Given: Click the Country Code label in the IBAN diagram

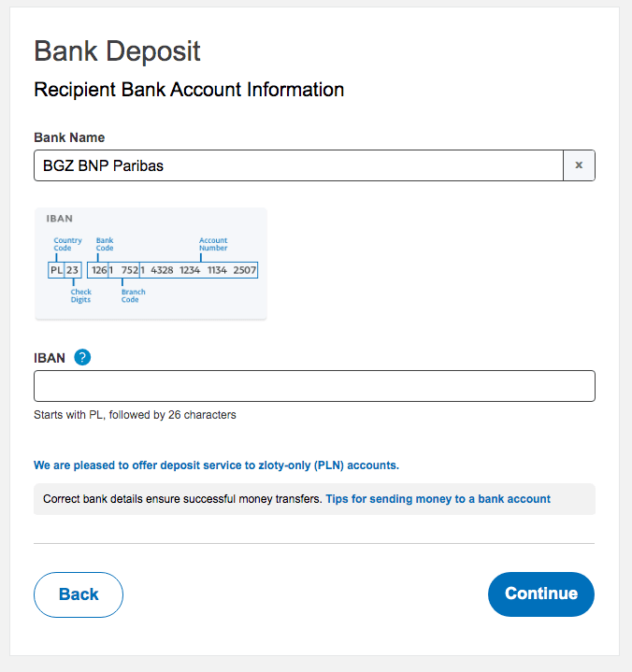Looking at the screenshot, I should point(67,244).
